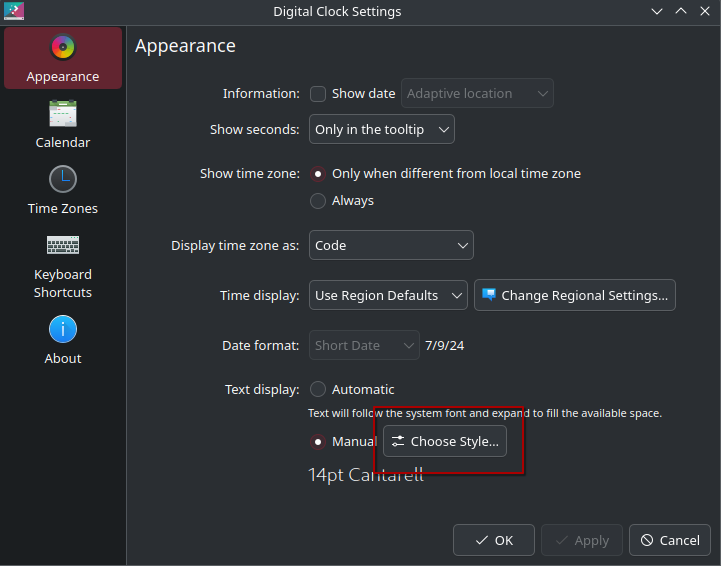Open the Calendar section icon

tap(63, 113)
